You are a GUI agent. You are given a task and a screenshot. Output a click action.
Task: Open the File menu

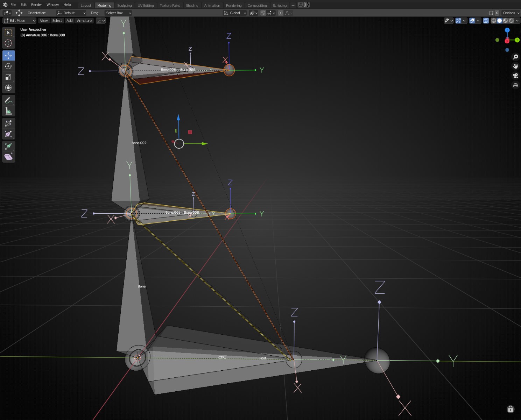pos(13,5)
